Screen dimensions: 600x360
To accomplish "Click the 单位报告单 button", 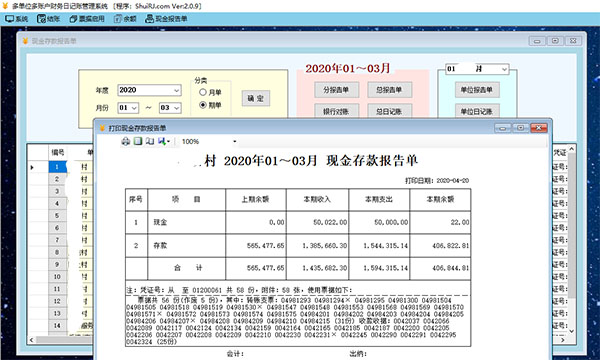I will 477,90.
